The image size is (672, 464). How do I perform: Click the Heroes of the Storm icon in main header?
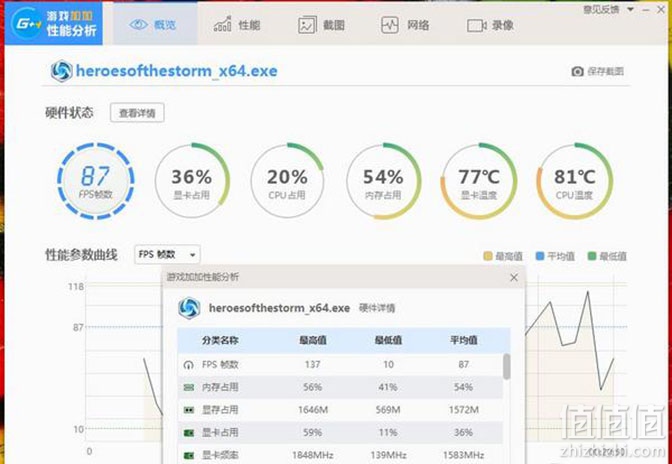pyautogui.click(x=61, y=71)
